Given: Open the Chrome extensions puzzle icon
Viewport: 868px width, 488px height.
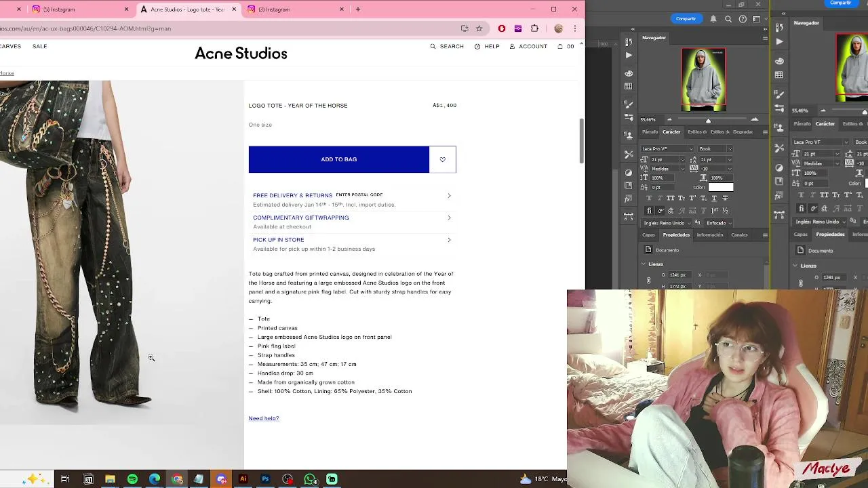Looking at the screenshot, I should tap(534, 28).
